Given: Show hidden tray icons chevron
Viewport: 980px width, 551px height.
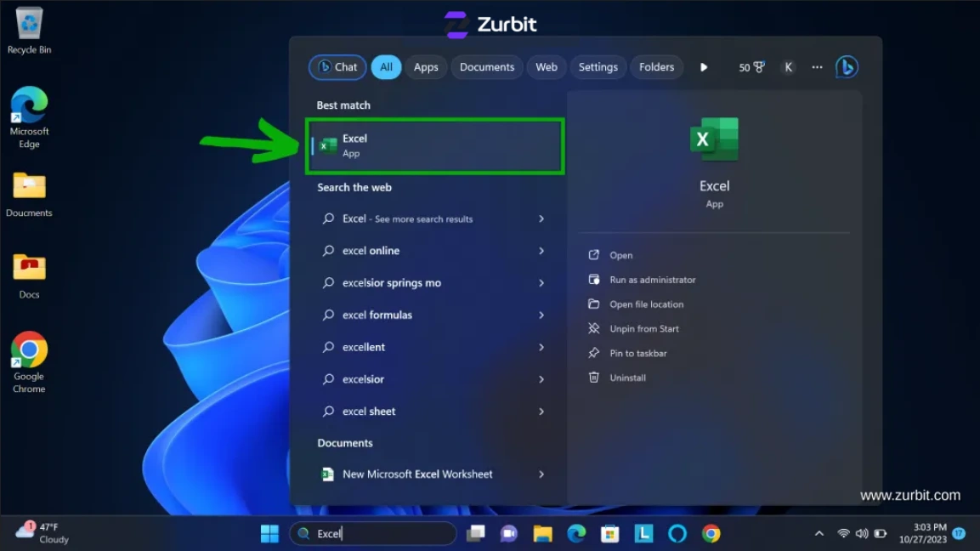Looking at the screenshot, I should pyautogui.click(x=819, y=533).
